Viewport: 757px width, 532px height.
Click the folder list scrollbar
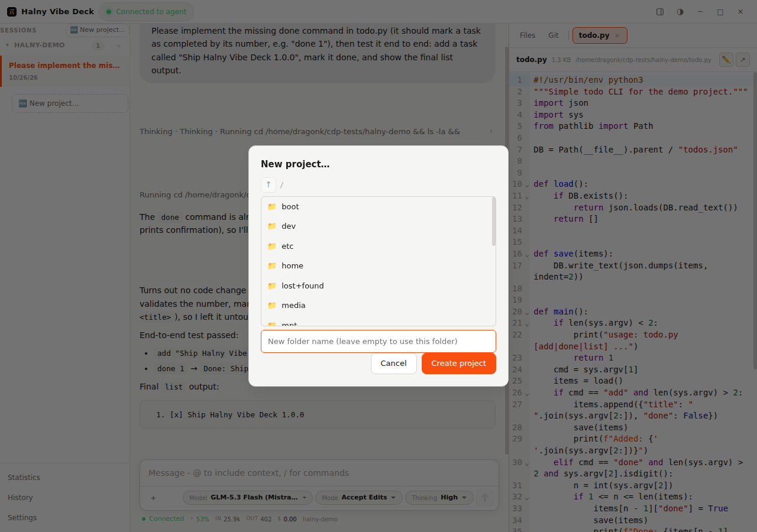(x=494, y=222)
